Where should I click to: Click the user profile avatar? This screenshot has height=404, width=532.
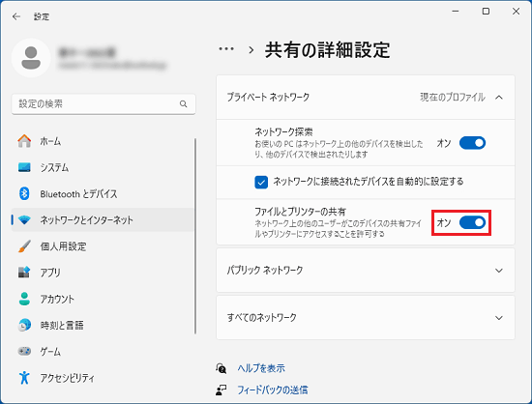31,58
